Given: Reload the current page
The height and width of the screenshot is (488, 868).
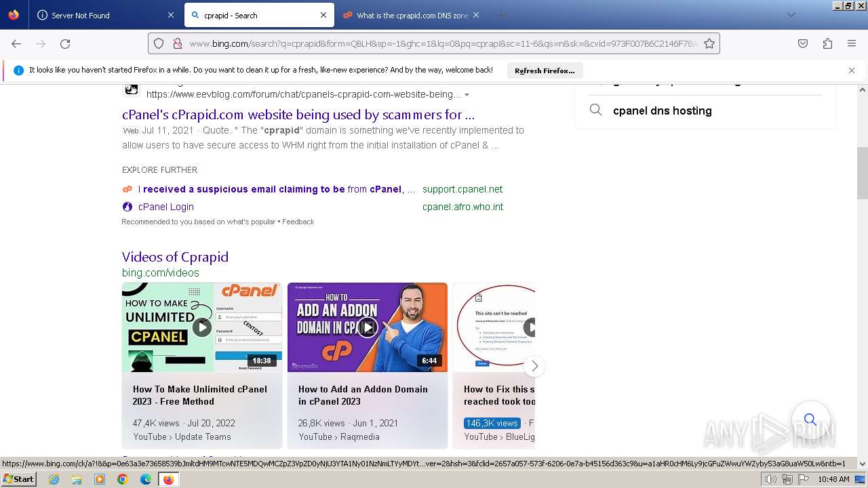Looking at the screenshot, I should (x=65, y=43).
